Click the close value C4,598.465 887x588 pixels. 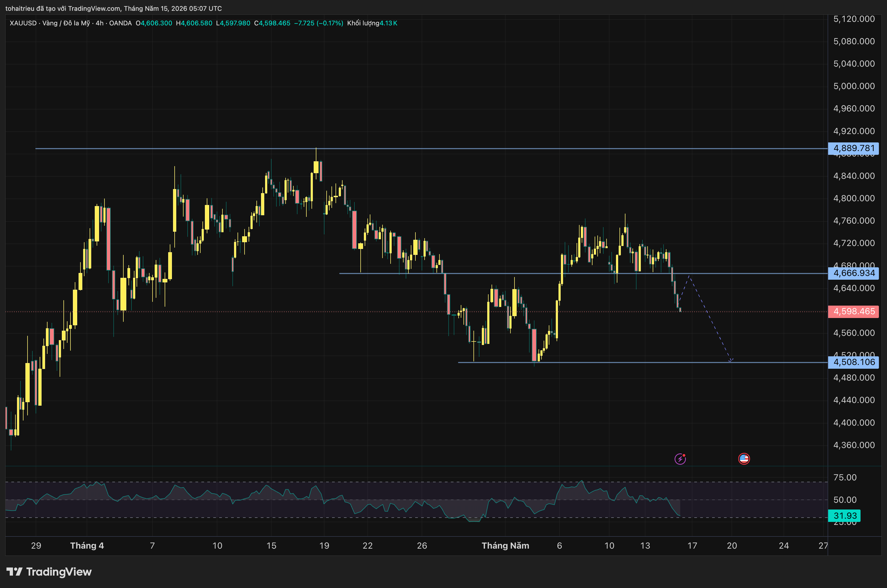pyautogui.click(x=272, y=23)
